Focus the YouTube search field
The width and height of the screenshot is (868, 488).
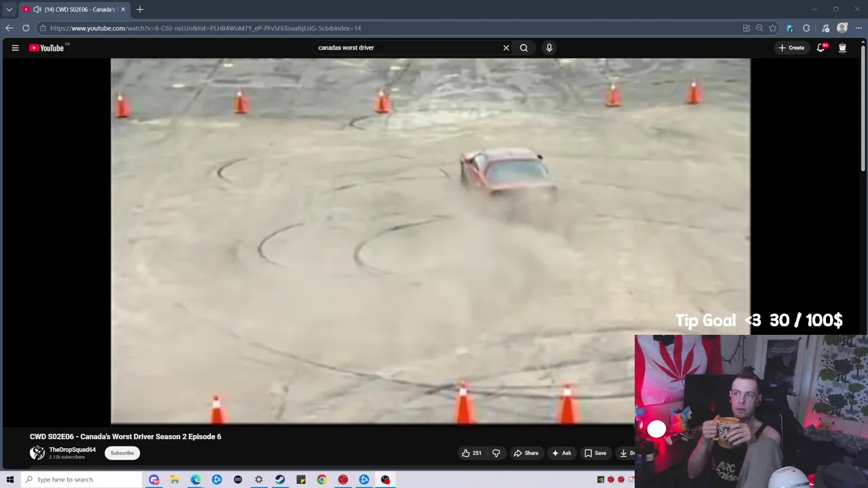[x=407, y=47]
